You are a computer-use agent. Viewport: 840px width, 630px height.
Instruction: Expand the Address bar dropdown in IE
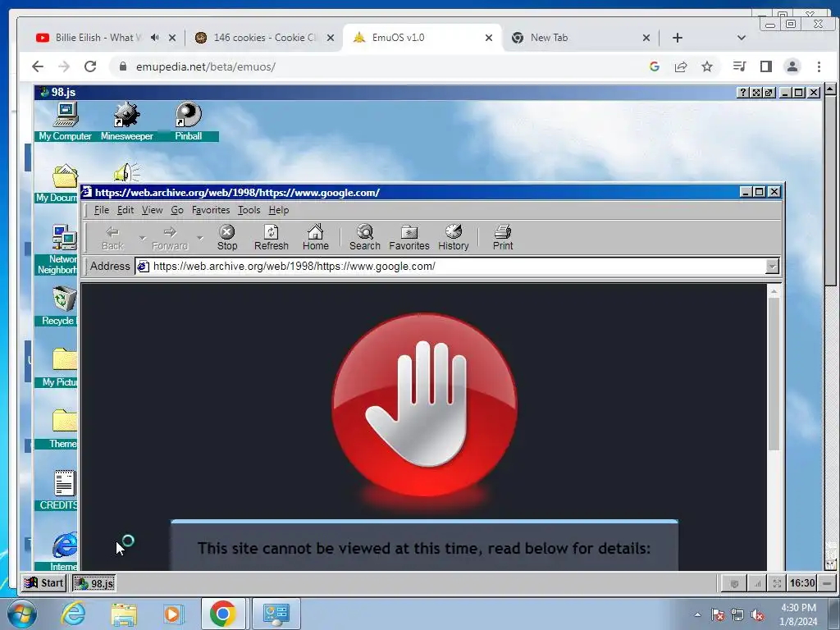(772, 267)
